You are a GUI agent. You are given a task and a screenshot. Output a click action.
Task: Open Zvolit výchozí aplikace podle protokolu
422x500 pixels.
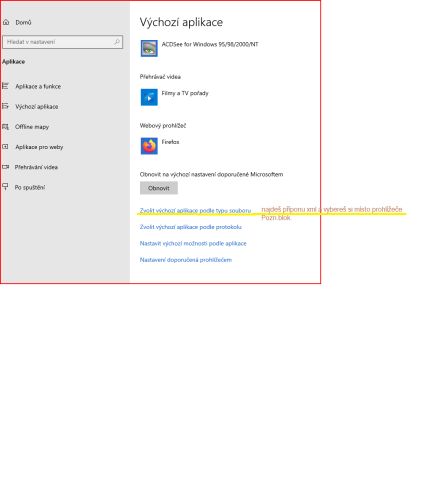click(191, 227)
